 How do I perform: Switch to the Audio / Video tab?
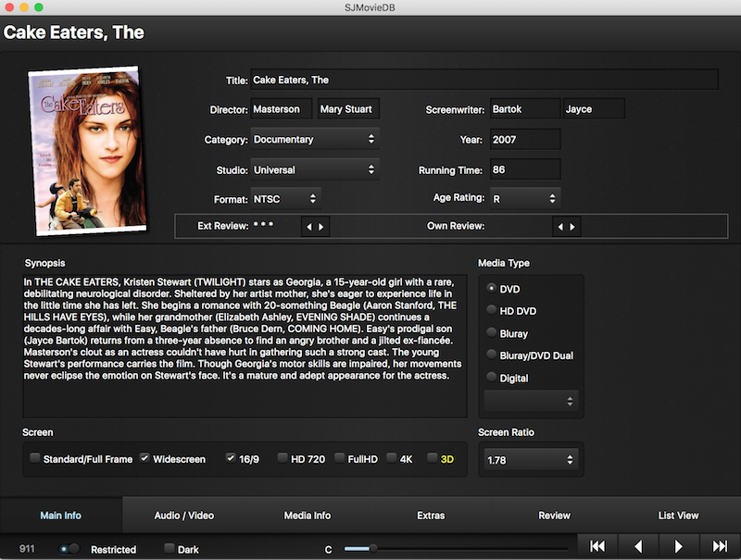coord(182,516)
